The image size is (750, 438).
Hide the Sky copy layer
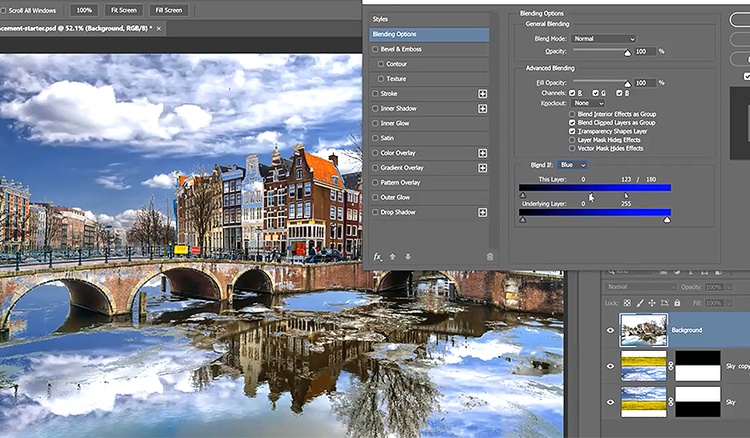(x=610, y=367)
